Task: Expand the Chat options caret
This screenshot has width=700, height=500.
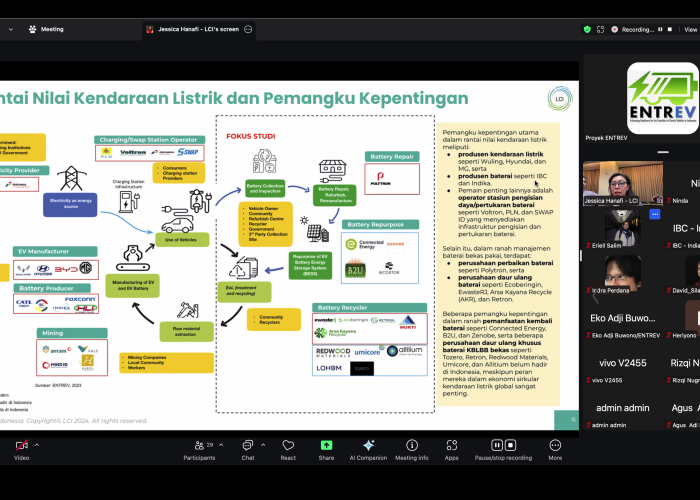Action: coord(263,445)
